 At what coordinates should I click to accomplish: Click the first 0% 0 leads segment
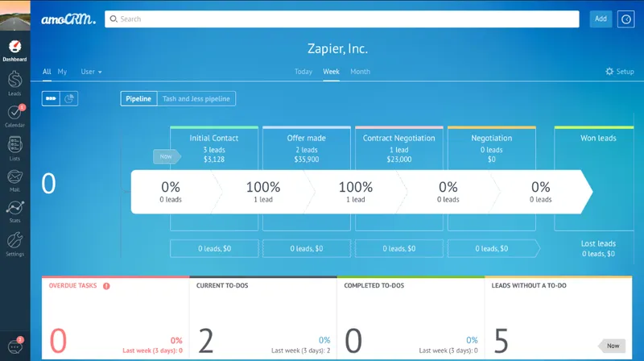coord(171,192)
